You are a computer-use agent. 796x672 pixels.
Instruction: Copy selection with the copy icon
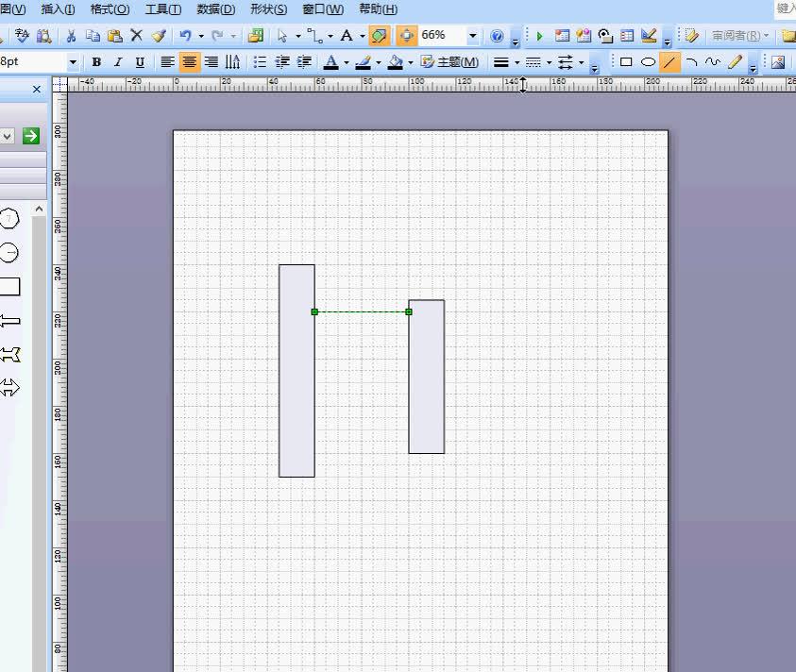tap(93, 36)
